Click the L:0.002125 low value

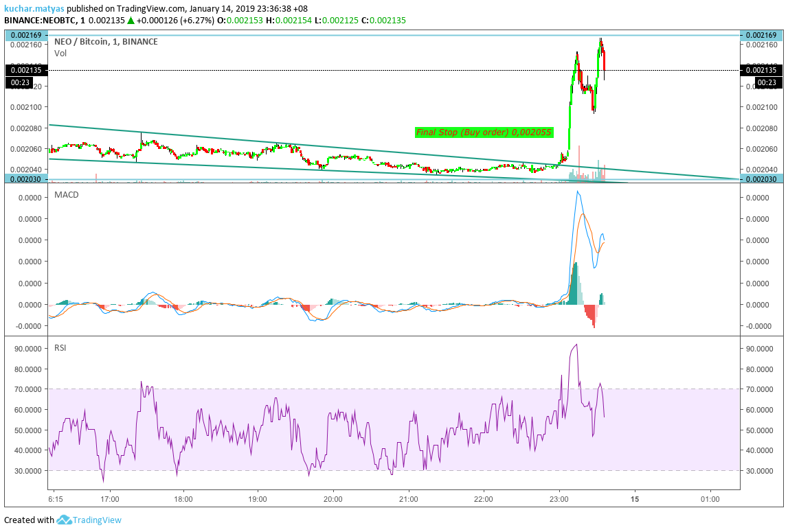[335, 21]
